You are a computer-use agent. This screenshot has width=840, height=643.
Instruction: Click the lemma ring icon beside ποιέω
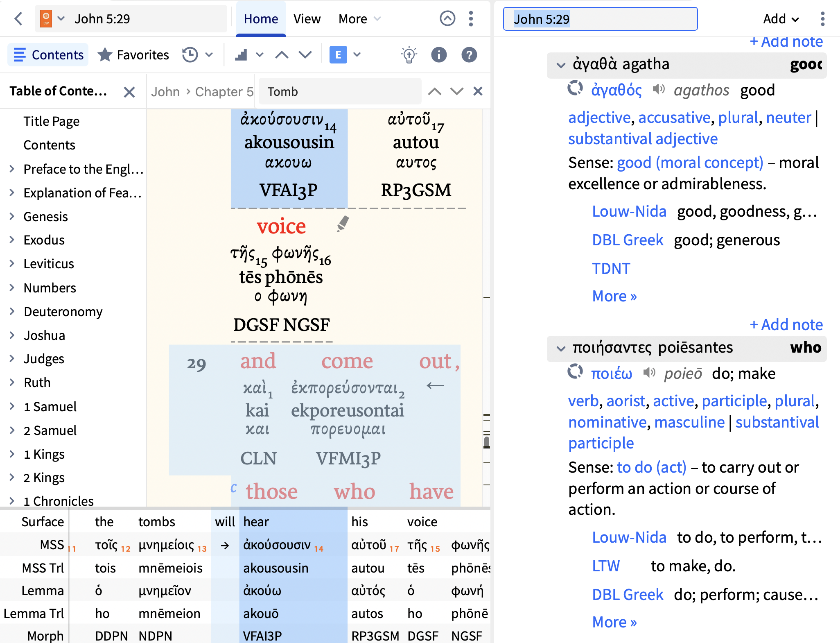pos(575,371)
